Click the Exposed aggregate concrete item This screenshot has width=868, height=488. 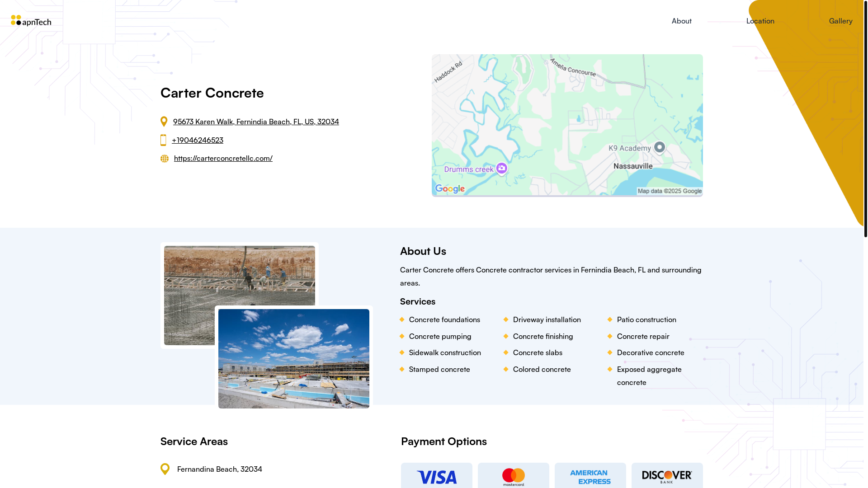point(649,375)
